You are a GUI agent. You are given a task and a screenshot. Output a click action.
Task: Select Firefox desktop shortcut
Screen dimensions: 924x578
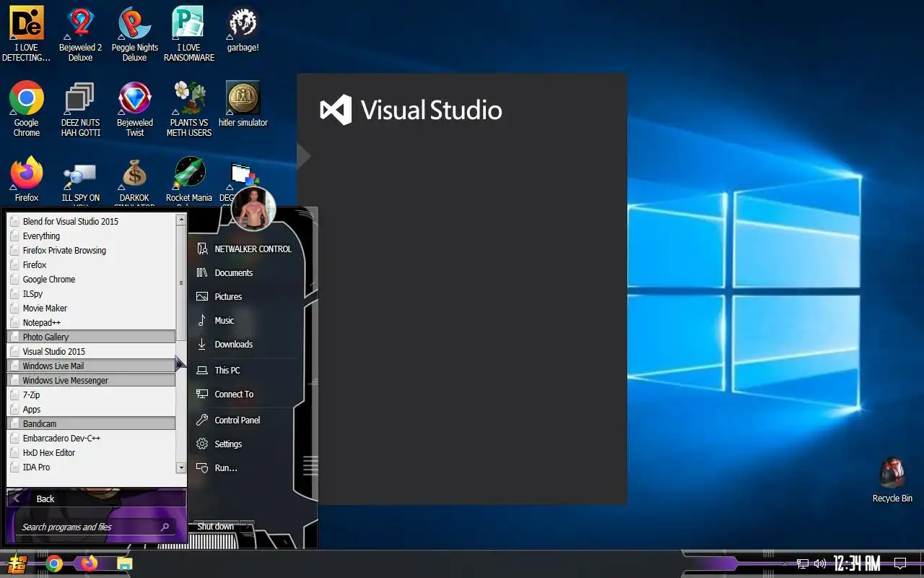click(27, 178)
